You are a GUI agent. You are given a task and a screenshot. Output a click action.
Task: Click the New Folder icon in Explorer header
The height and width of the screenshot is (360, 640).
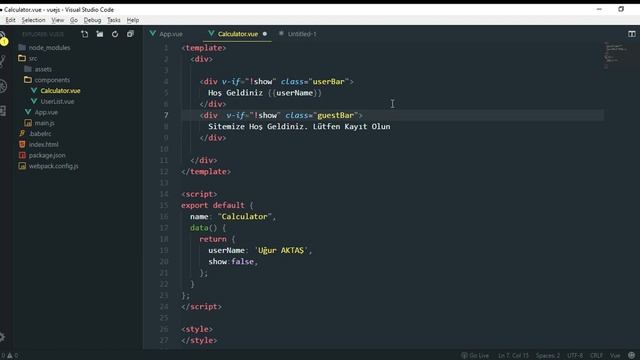click(100, 34)
